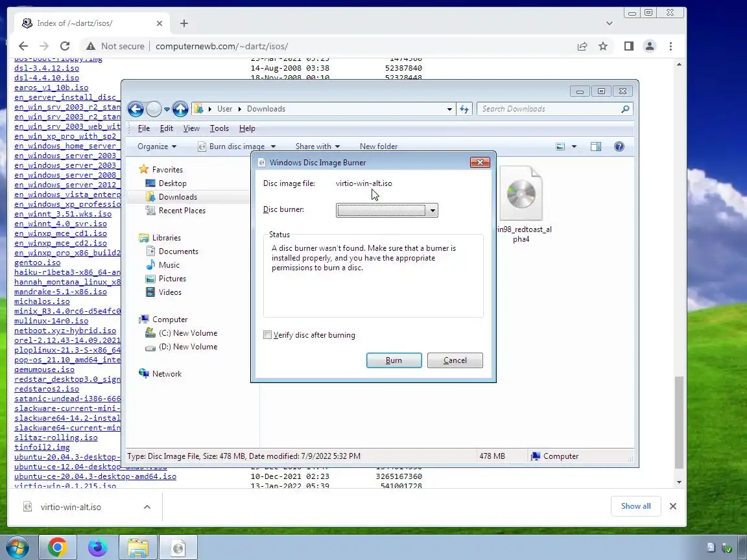This screenshot has height=560, width=747.
Task: Open the redstaros2.iso link
Action: click(x=47, y=389)
